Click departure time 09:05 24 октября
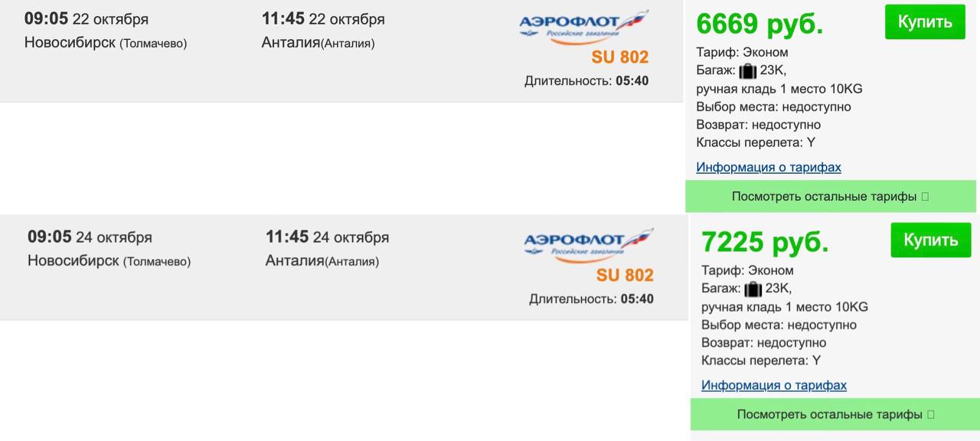This screenshot has height=441, width=980. (90, 237)
